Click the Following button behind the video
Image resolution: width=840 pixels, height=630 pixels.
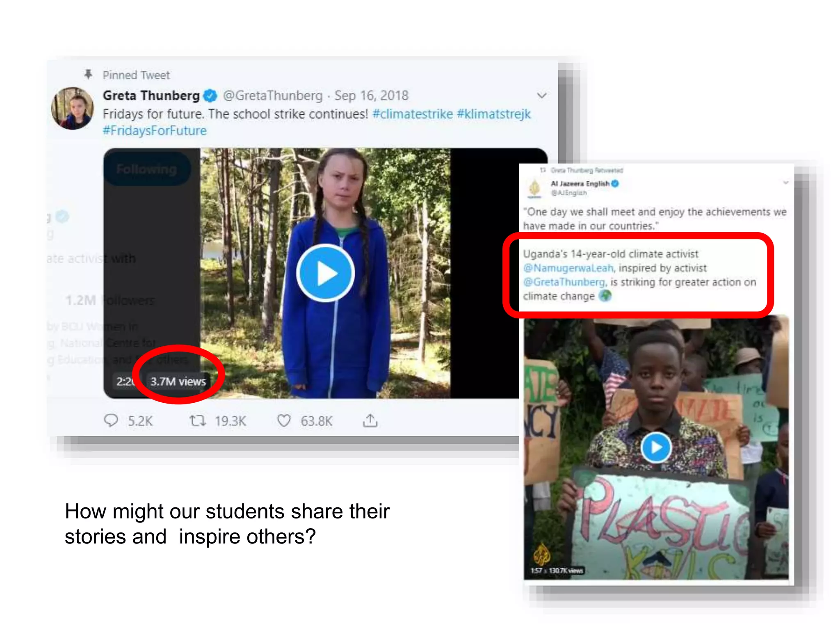147,169
